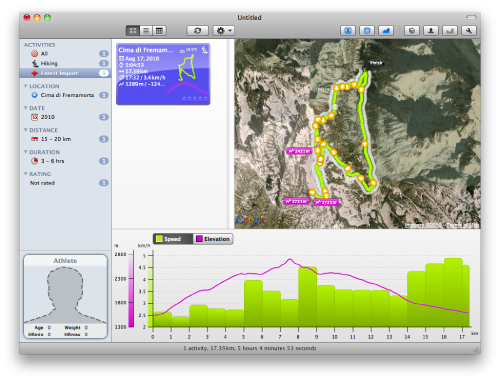This screenshot has height=381, width=500.
Task: Click 'Aug 17, 2010' on activity card
Action: 142,59
